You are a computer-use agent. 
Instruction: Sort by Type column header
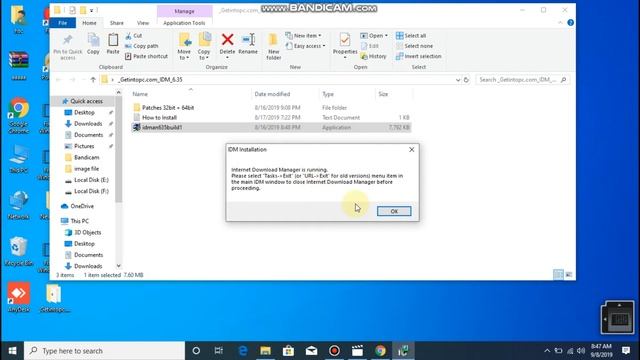click(x=328, y=94)
